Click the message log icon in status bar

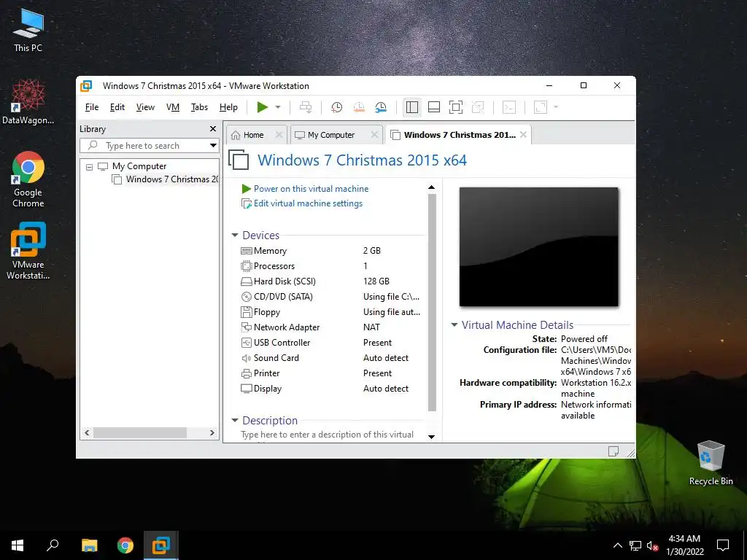pos(614,451)
